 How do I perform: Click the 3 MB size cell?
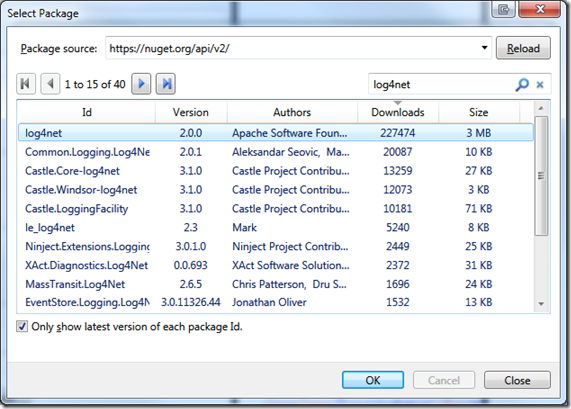(479, 133)
